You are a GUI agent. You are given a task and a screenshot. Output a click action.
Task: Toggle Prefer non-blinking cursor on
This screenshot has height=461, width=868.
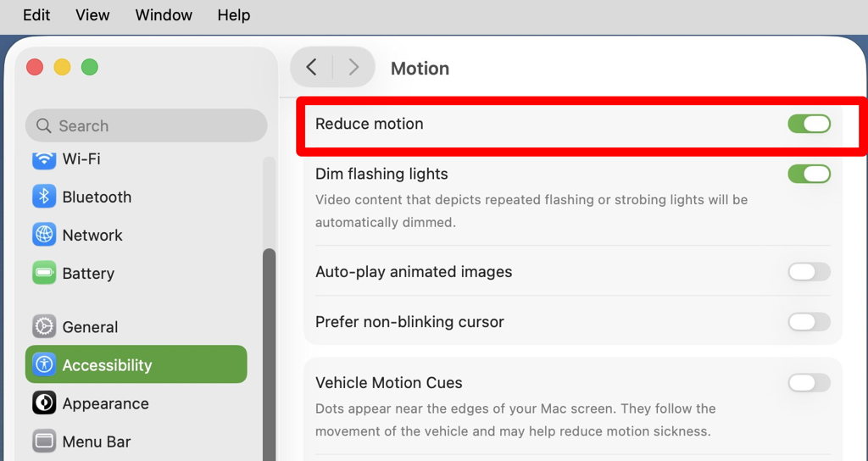pos(809,322)
